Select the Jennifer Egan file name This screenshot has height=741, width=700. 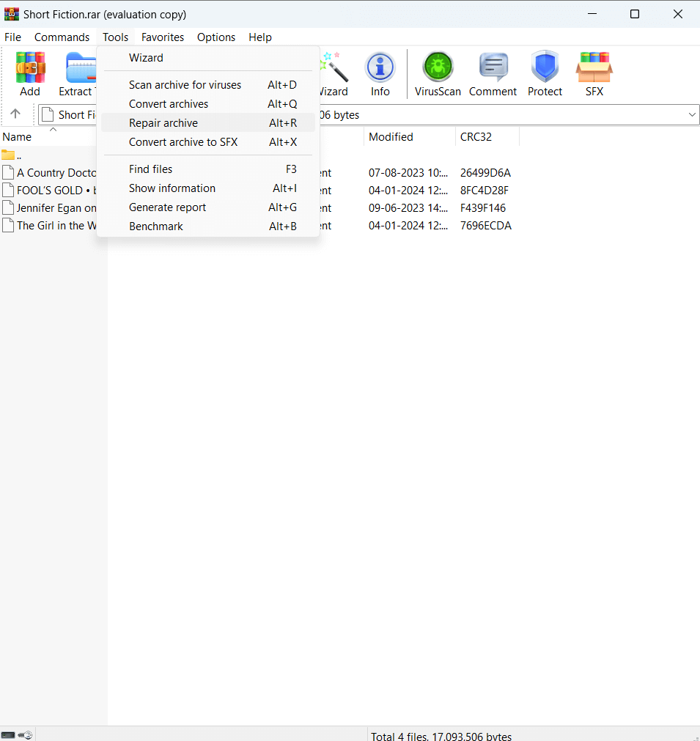[x=56, y=208]
